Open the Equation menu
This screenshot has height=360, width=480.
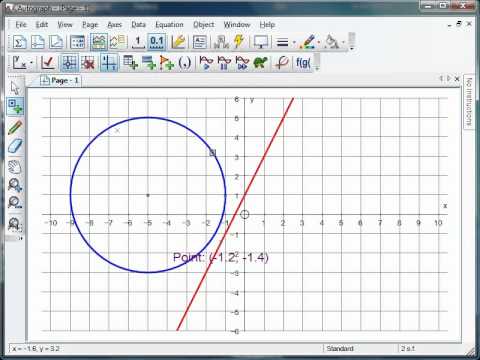tap(169, 25)
